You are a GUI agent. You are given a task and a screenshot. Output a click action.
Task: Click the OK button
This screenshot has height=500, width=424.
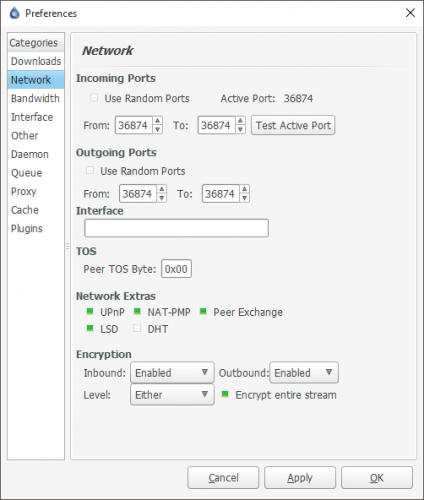[377, 478]
